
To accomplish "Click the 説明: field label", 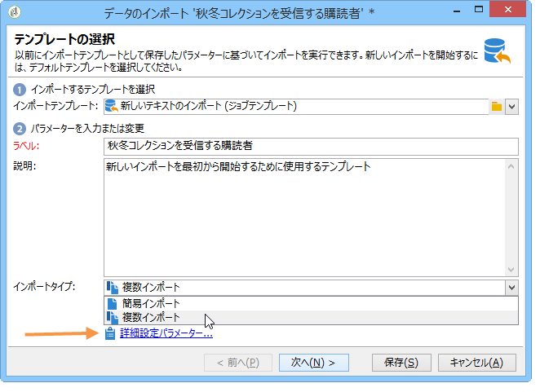I will coord(24,166).
